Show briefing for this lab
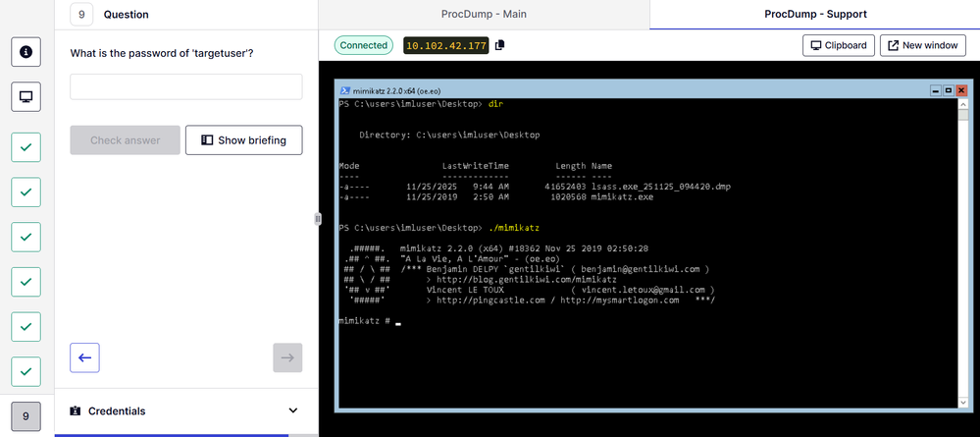The width and height of the screenshot is (980, 437). point(243,140)
